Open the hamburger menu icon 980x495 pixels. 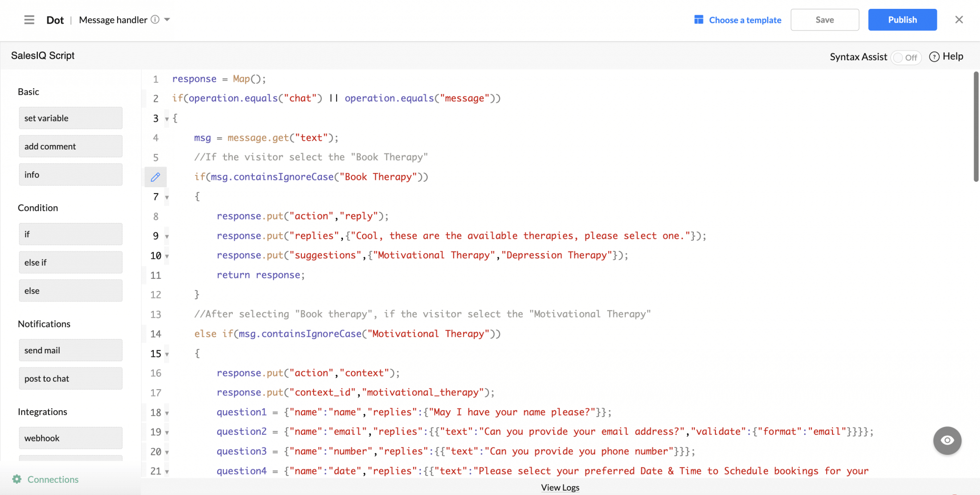29,20
